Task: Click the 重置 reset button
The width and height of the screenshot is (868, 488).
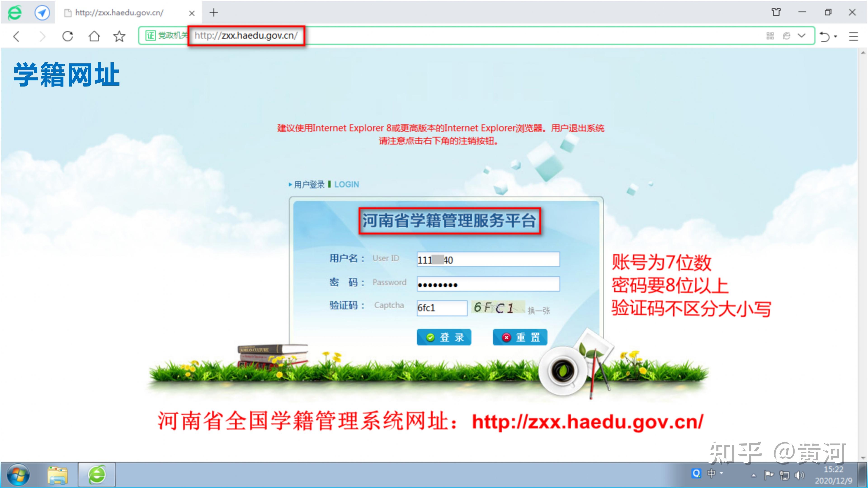Action: [520, 337]
